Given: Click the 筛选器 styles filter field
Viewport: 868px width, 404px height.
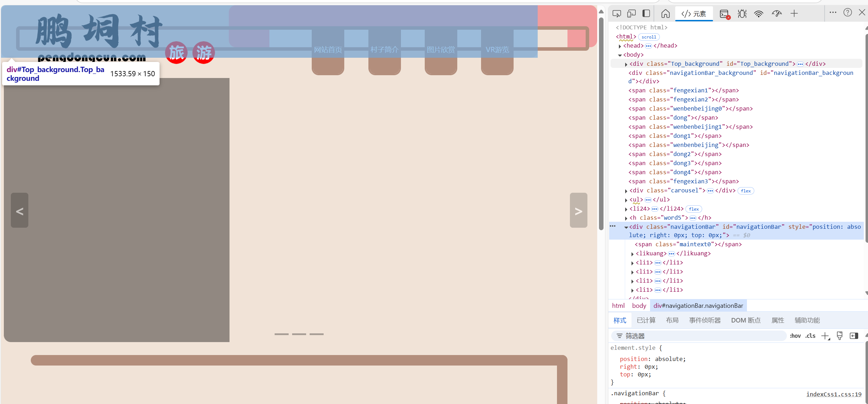Looking at the screenshot, I should point(700,336).
